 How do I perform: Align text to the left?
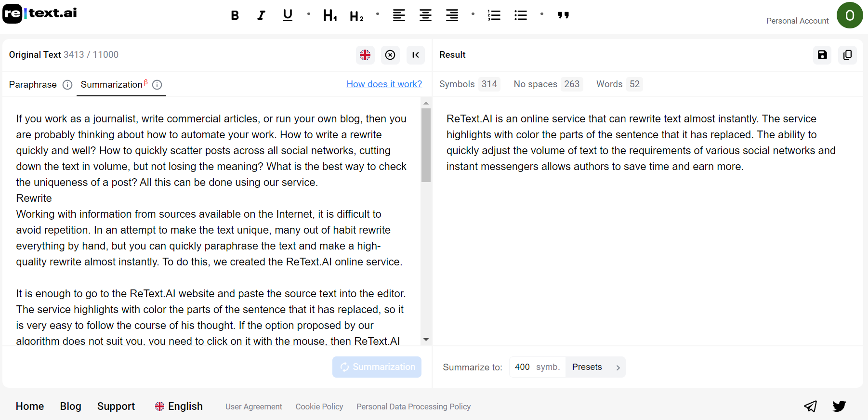399,15
